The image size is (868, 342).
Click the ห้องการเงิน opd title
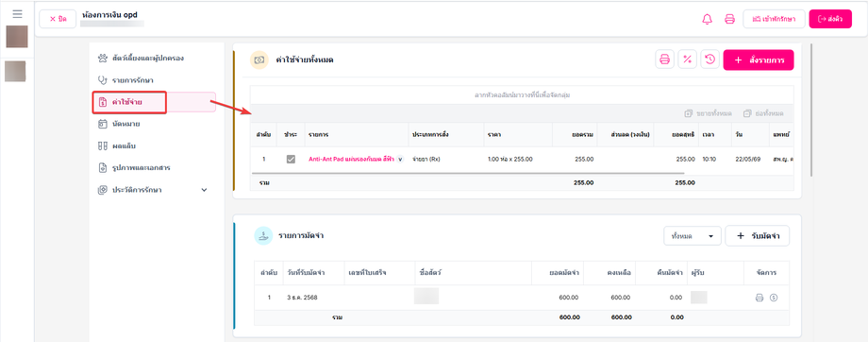coord(109,14)
